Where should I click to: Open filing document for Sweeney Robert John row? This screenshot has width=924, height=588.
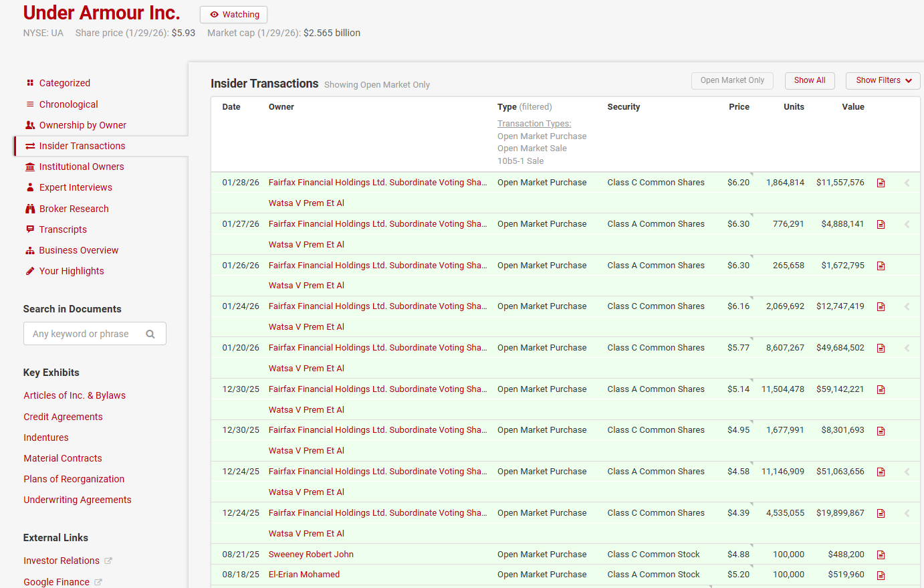click(881, 555)
